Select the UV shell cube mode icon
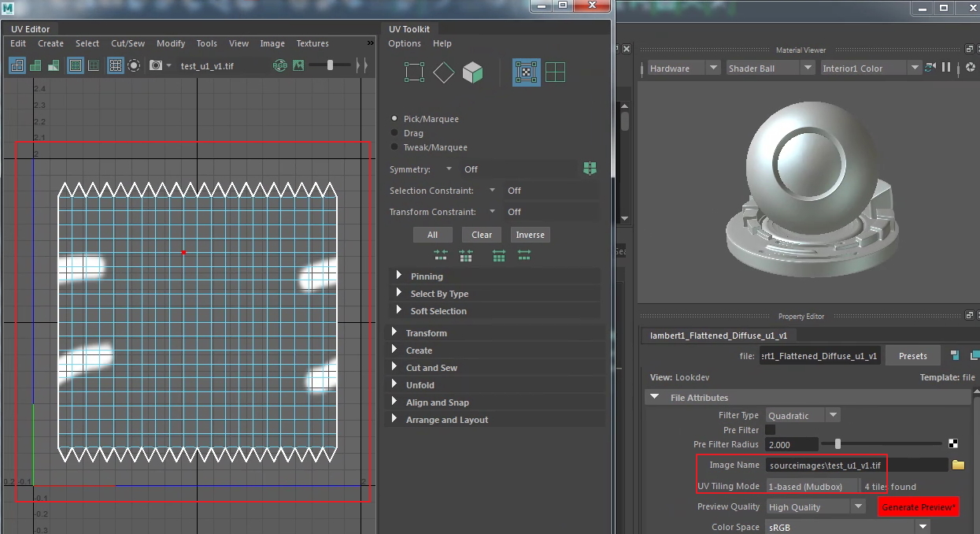The height and width of the screenshot is (534, 980). tap(472, 72)
